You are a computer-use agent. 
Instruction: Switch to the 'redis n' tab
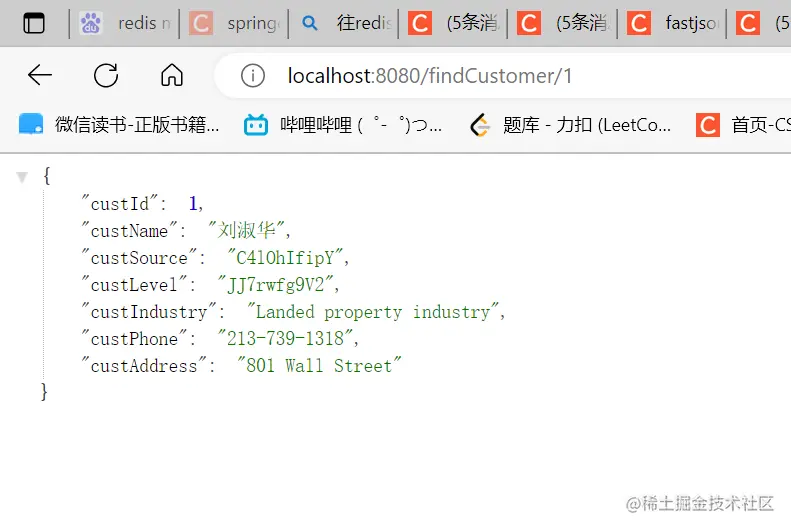(x=125, y=23)
